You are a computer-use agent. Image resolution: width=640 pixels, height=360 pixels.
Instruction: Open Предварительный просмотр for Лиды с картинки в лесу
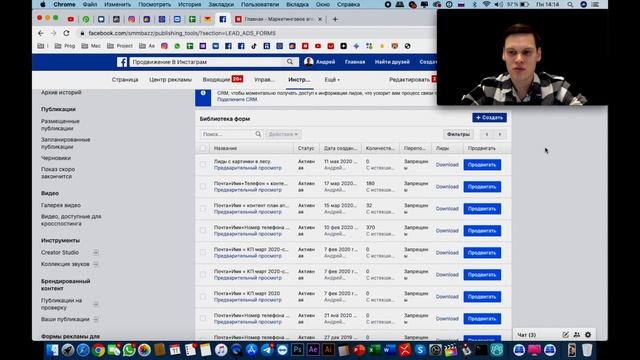click(x=248, y=168)
